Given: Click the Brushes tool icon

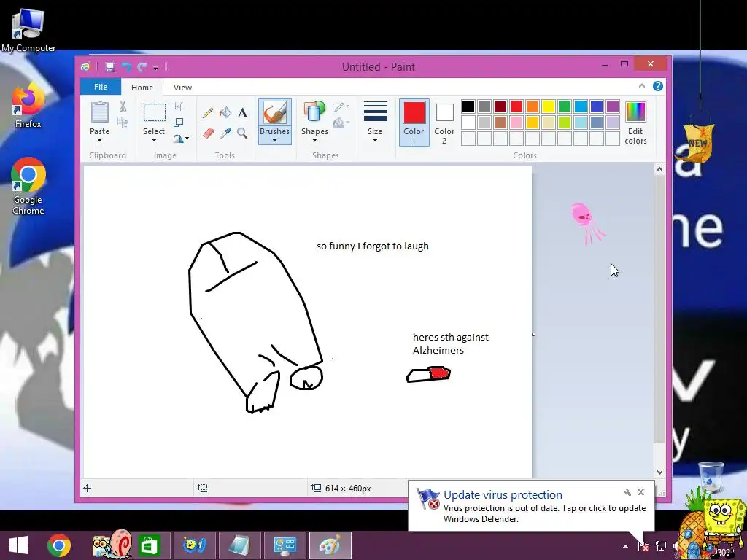Looking at the screenshot, I should pyautogui.click(x=274, y=113).
